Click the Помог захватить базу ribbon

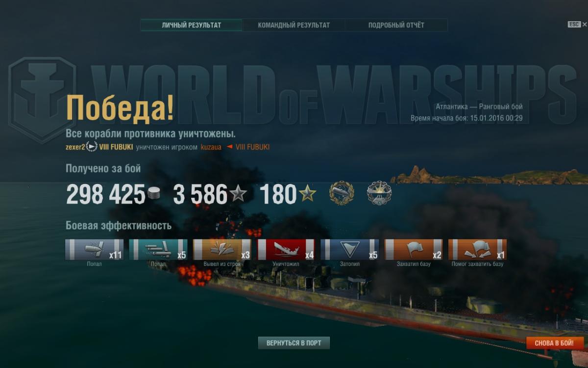pyautogui.click(x=478, y=249)
